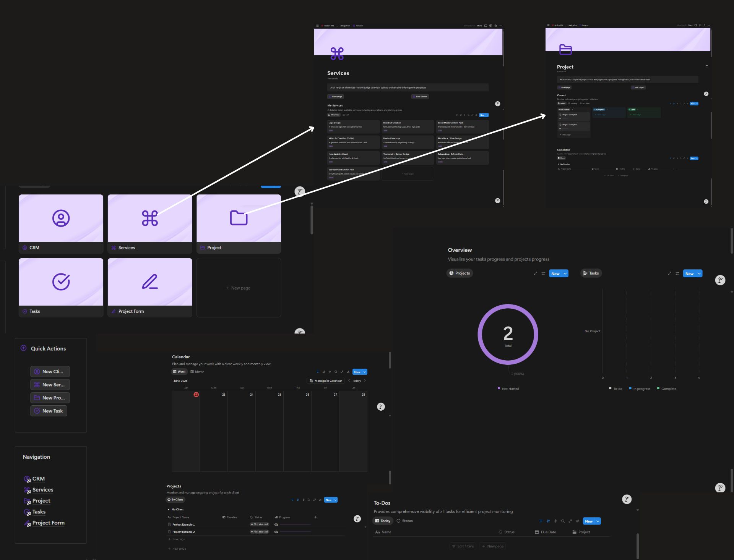Go to previous week in calendar
This screenshot has height=560, width=734.
click(x=349, y=381)
